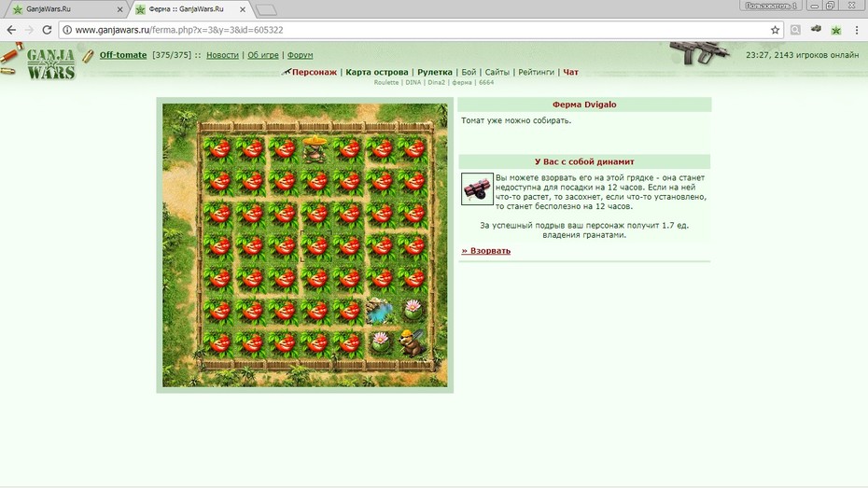This screenshot has width=868, height=488.
Task: Click the beaver with hardhat tile
Action: (412, 343)
